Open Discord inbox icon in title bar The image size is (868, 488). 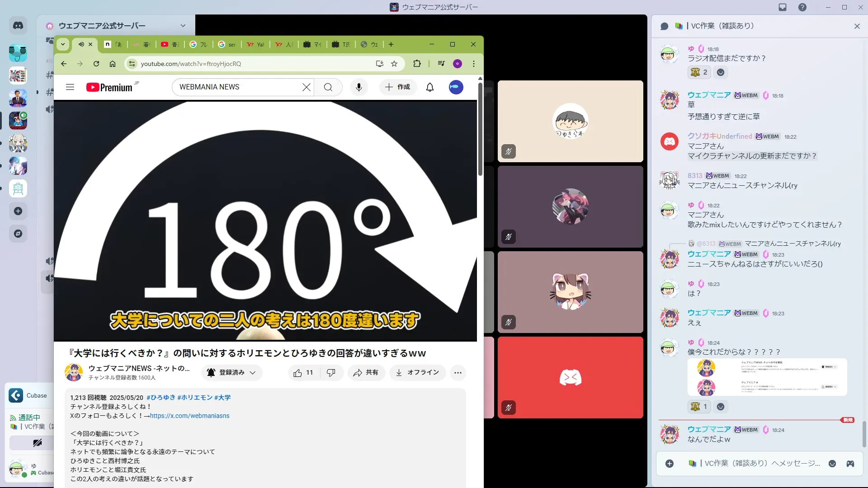coord(783,7)
